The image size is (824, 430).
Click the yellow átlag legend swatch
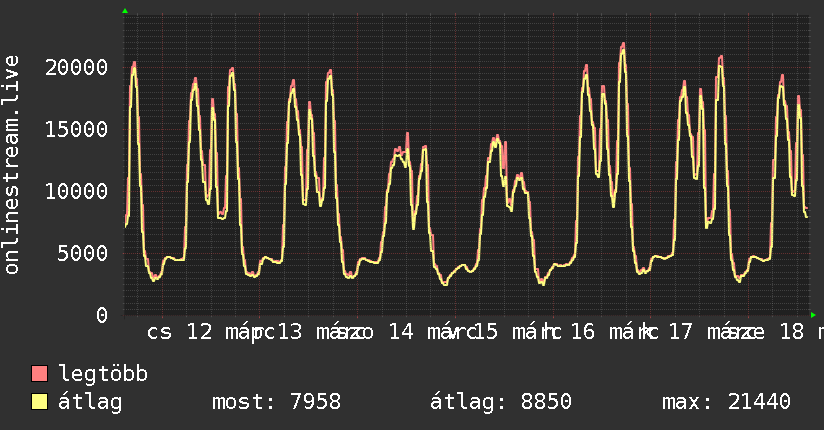(39, 402)
